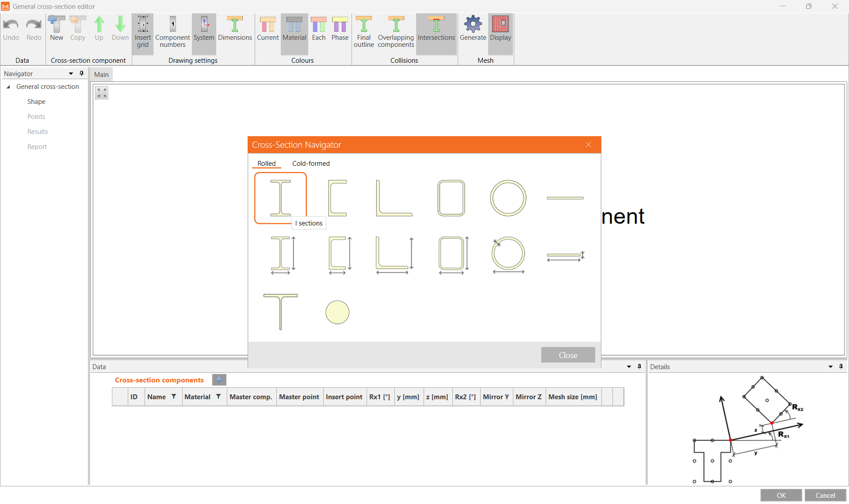The image size is (849, 504).
Task: Toggle the Display mesh option
Action: 500,29
